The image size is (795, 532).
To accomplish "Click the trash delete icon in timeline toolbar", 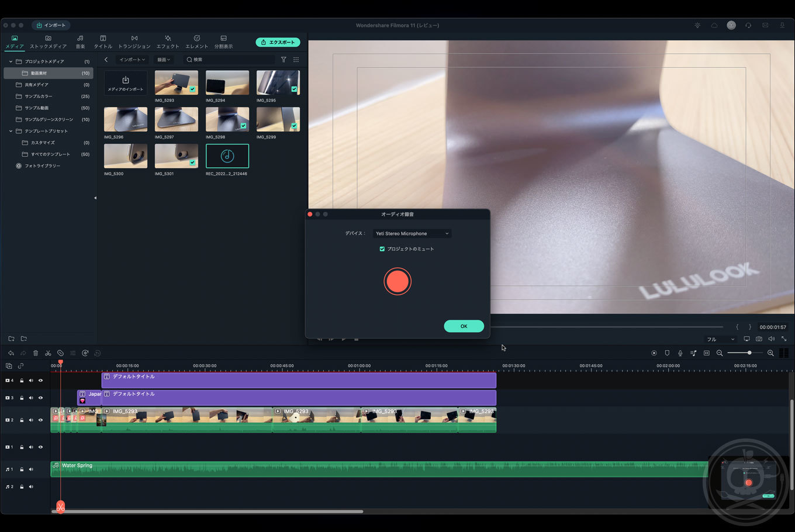I will [36, 353].
